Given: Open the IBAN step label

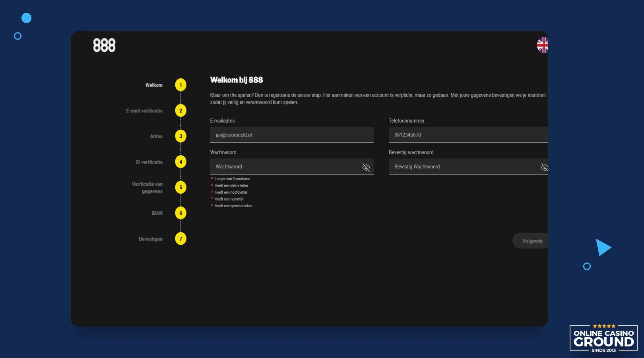Looking at the screenshot, I should (x=157, y=213).
